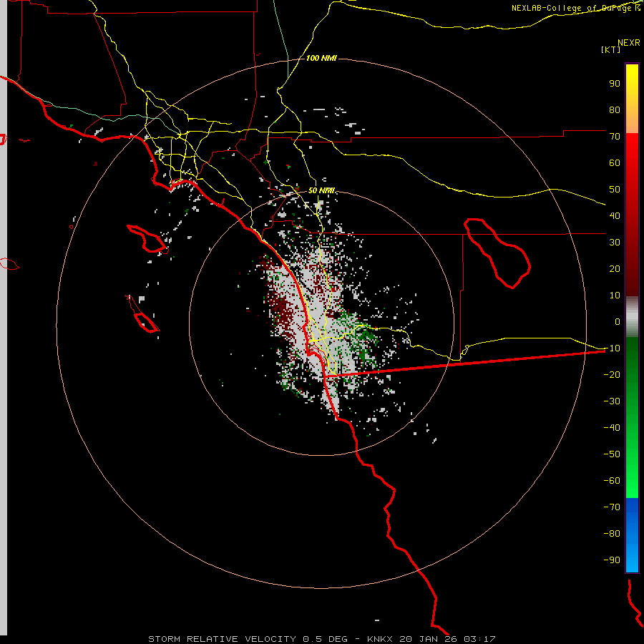Click the 20 JAN 26 date text

click(429, 639)
